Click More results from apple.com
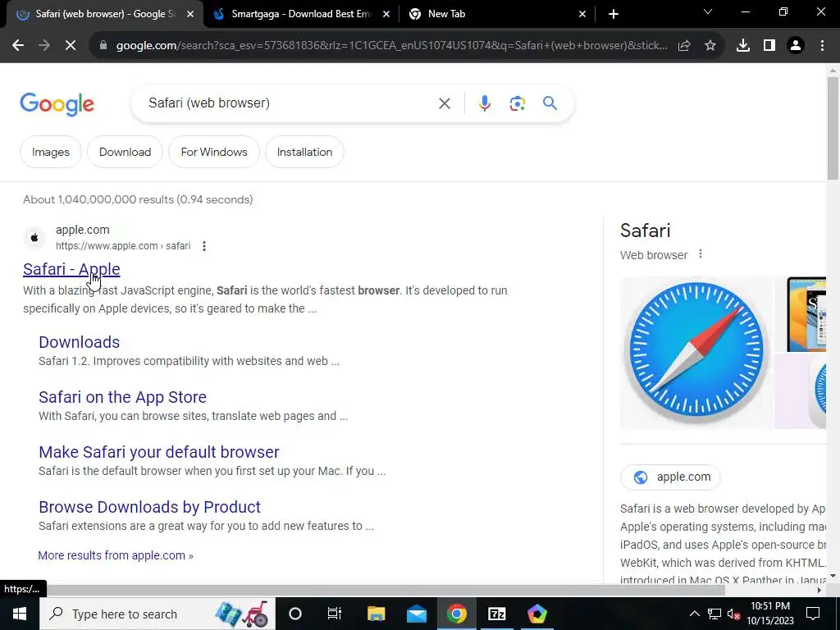Screen dimensions: 840x630 click(x=115, y=555)
